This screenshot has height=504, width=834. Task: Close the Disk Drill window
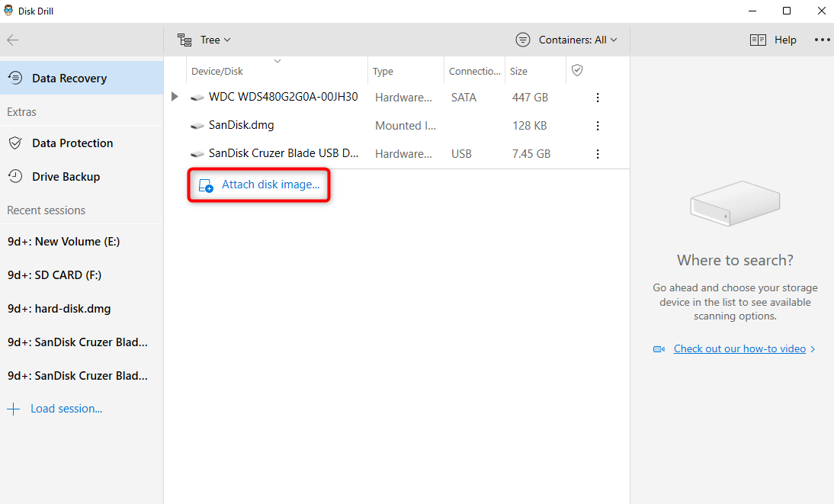821,11
